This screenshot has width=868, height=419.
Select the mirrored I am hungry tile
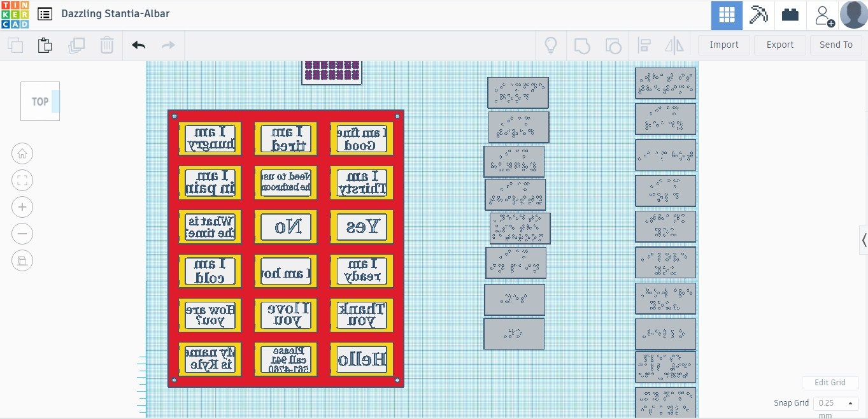[210, 138]
